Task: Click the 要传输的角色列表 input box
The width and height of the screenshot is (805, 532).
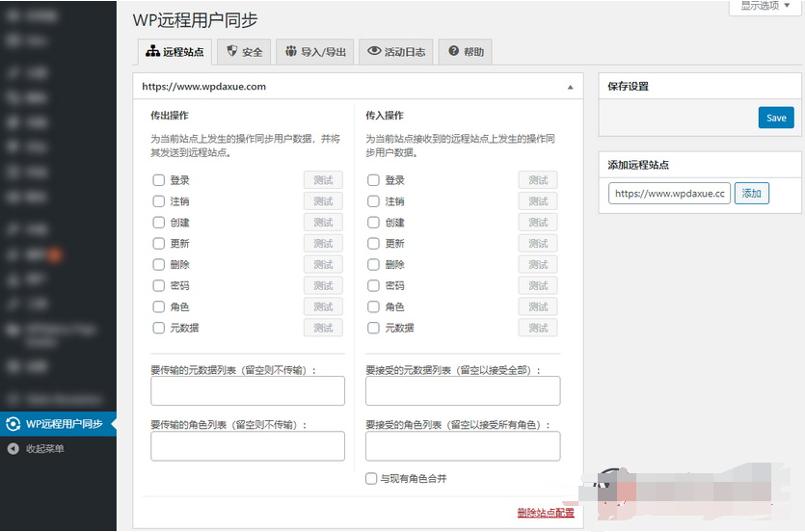Action: click(248, 446)
